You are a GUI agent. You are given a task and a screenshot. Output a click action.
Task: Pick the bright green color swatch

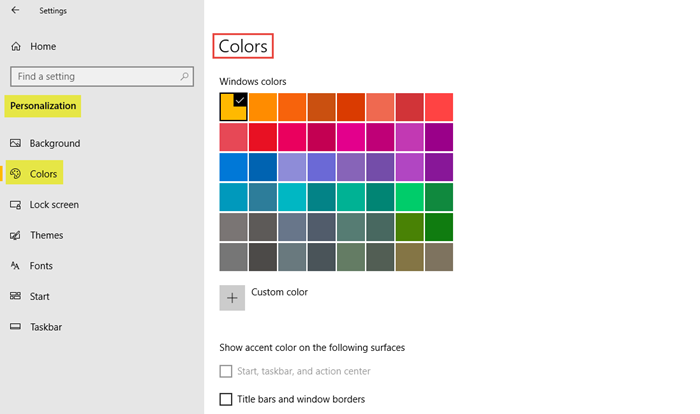click(409, 197)
